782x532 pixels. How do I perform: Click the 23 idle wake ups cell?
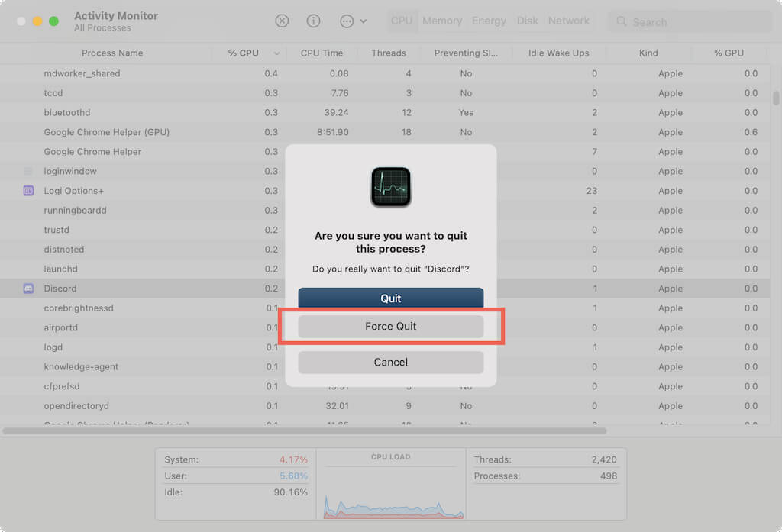pos(592,191)
